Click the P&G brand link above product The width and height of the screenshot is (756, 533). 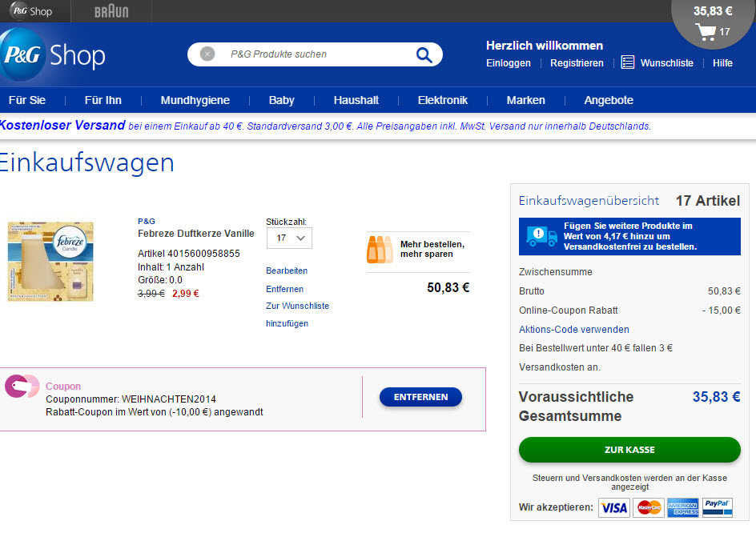coord(147,221)
